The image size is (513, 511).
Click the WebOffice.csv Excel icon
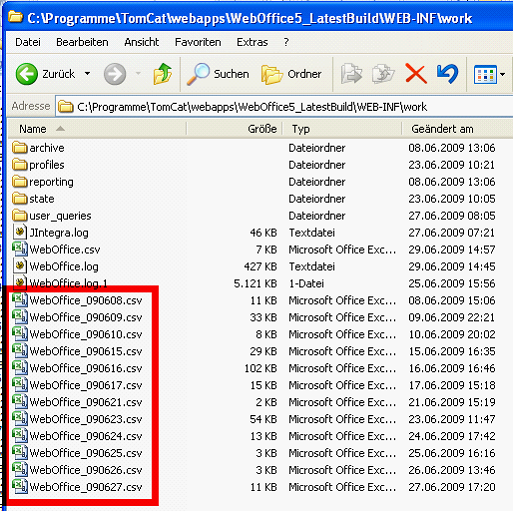pyautogui.click(x=20, y=249)
